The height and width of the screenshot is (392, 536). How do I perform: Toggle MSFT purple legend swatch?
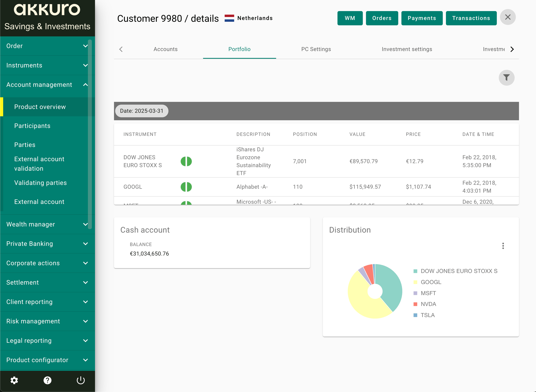[415, 293]
